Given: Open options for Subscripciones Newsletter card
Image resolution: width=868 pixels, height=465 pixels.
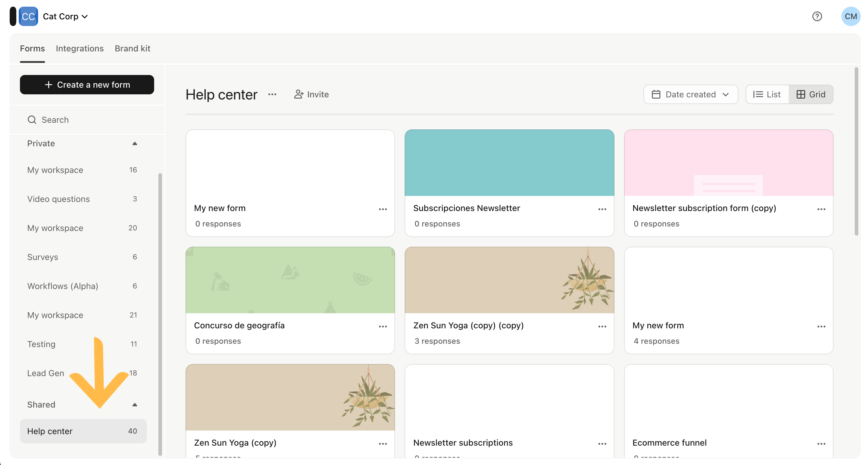Looking at the screenshot, I should [x=602, y=209].
